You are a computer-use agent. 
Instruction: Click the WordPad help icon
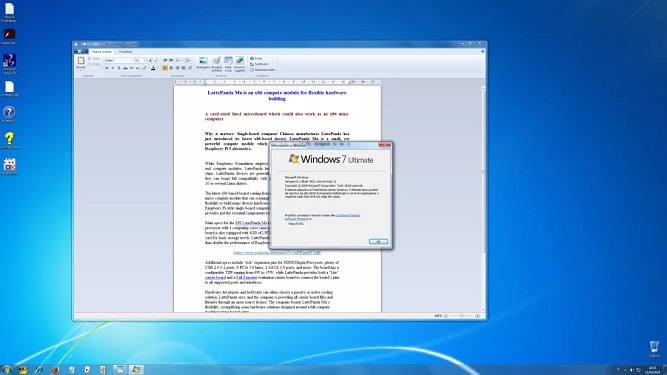tap(482, 51)
